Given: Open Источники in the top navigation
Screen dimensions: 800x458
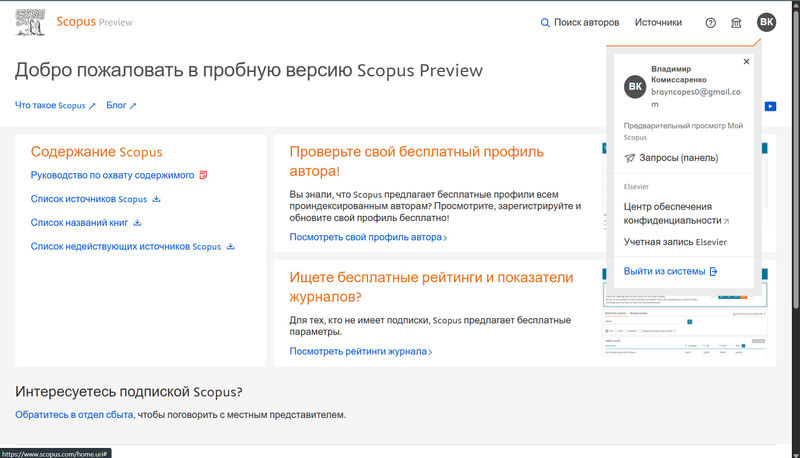Looking at the screenshot, I should [x=658, y=23].
